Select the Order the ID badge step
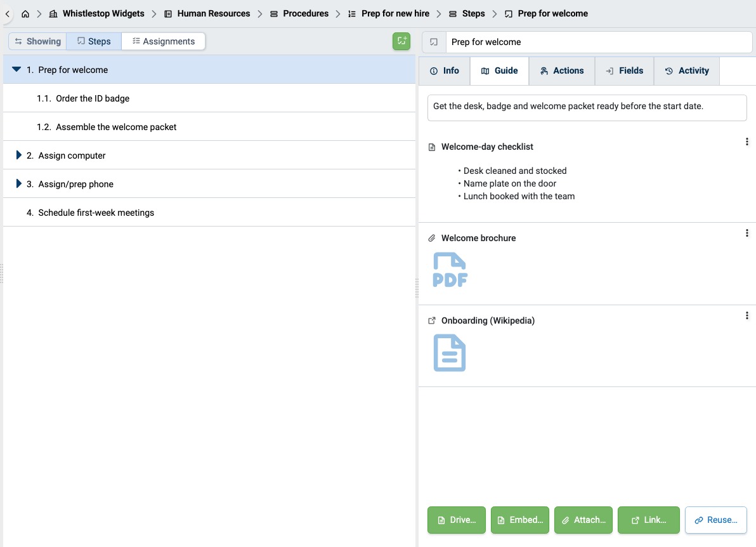This screenshot has width=756, height=547. [209, 98]
